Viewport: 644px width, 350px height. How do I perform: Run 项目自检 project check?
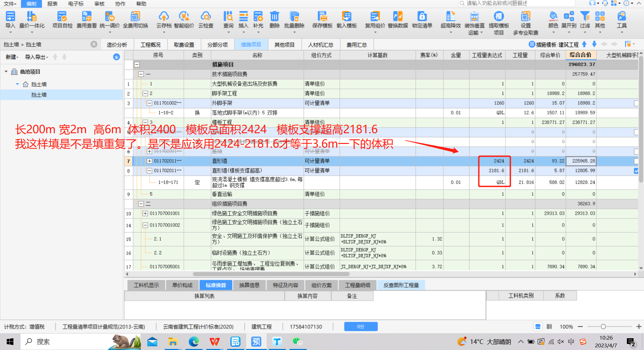[x=62, y=19]
